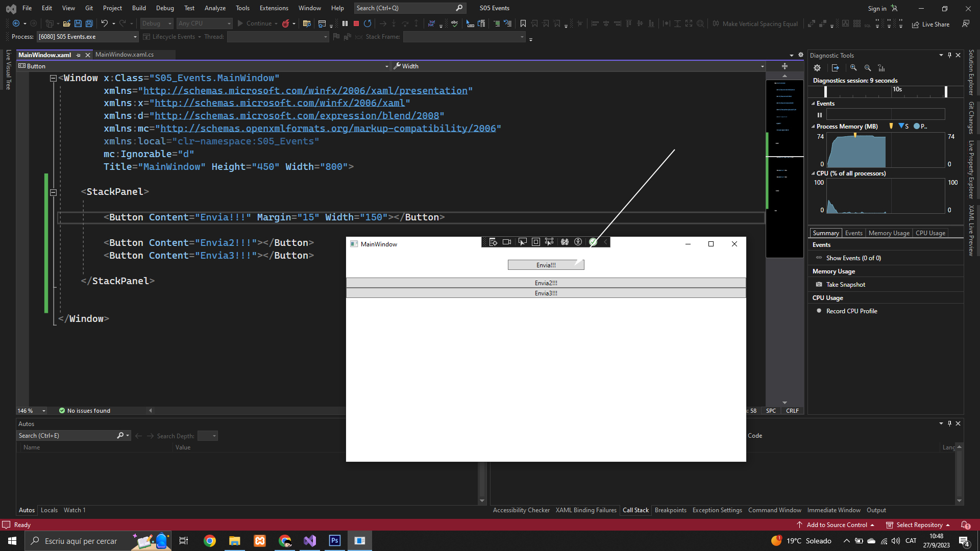The width and height of the screenshot is (980, 551).
Task: Stop debugging with the red square
Action: (x=356, y=23)
